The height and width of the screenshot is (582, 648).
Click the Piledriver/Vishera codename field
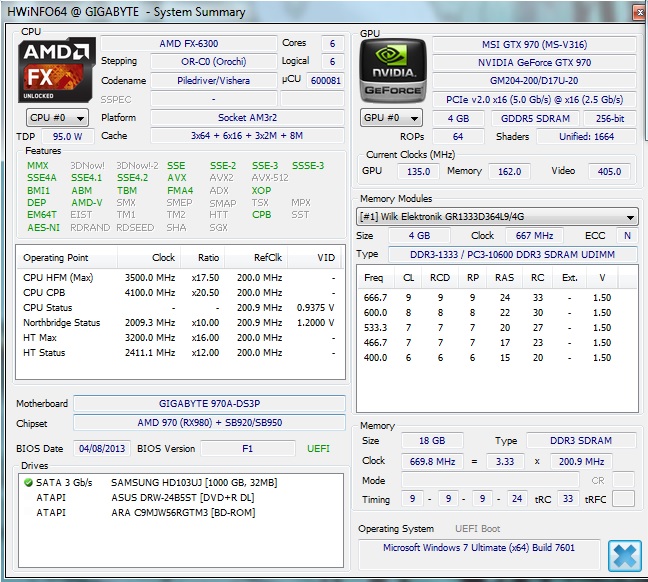(214, 80)
